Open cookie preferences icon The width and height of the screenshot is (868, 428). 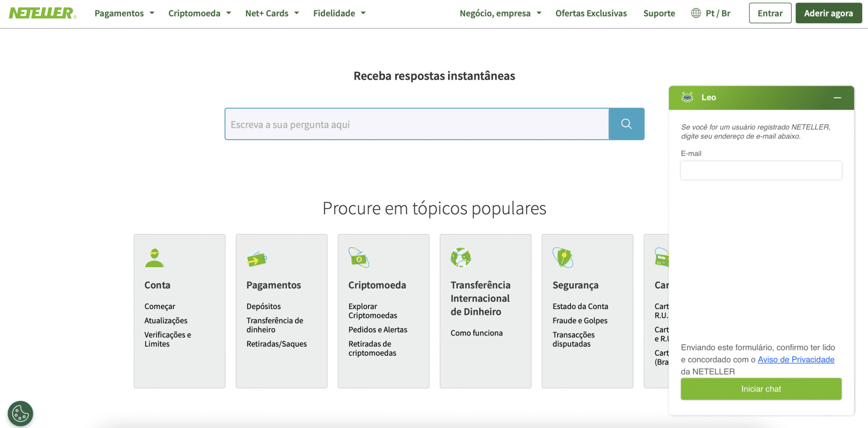pyautogui.click(x=20, y=413)
